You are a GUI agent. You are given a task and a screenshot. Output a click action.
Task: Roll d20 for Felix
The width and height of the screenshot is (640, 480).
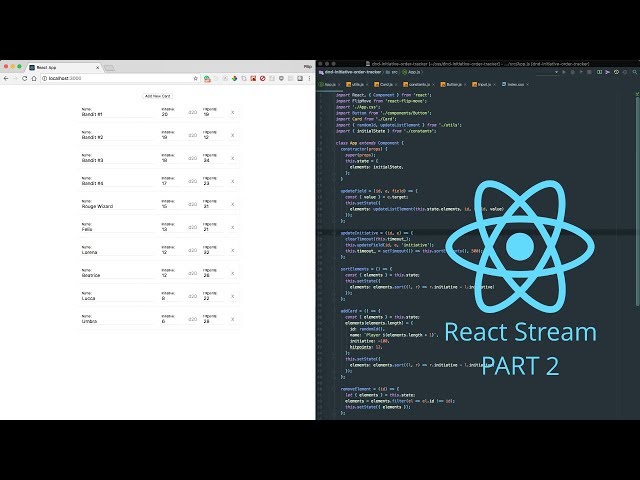tap(192, 227)
